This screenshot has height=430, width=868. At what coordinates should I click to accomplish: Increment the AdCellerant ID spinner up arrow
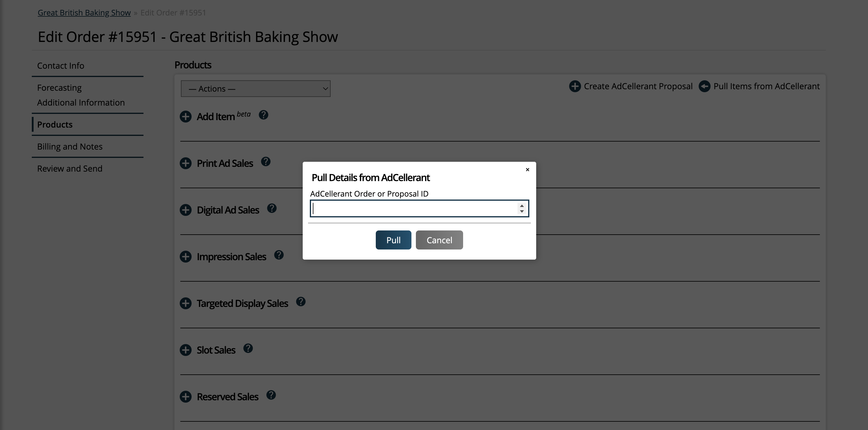[522, 206]
